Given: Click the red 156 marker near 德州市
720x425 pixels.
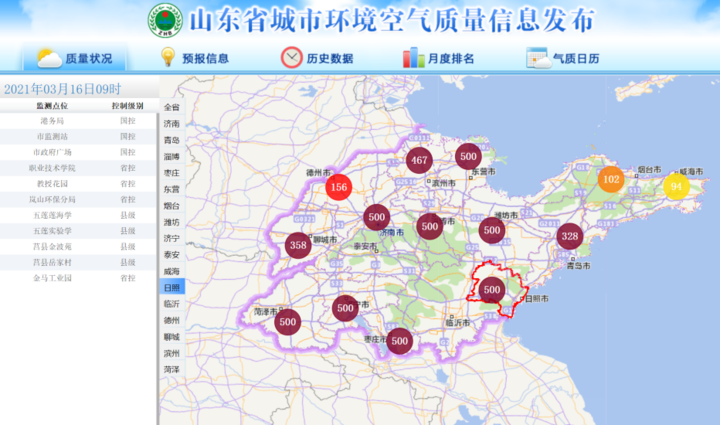Looking at the screenshot, I should point(339,187).
